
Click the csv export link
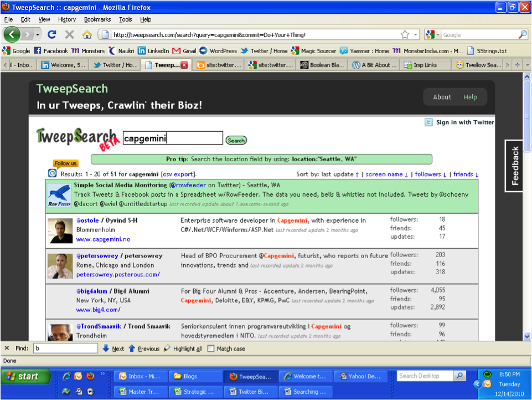(x=178, y=174)
